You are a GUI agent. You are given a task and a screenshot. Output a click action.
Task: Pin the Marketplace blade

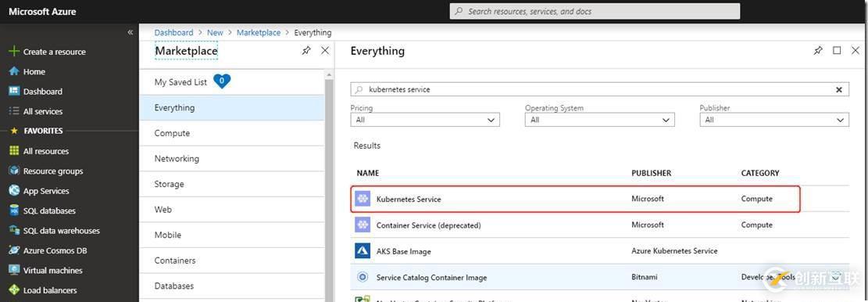[x=306, y=50]
